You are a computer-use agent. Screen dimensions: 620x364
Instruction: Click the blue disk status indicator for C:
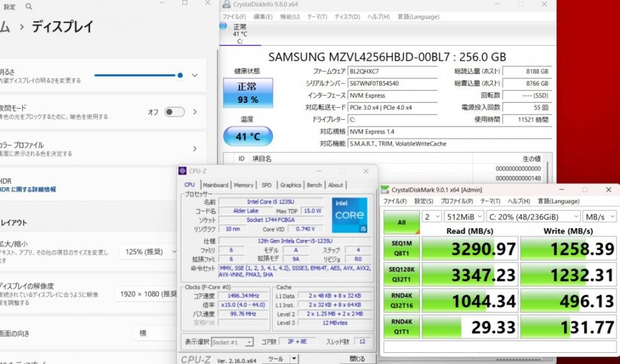(223, 26)
